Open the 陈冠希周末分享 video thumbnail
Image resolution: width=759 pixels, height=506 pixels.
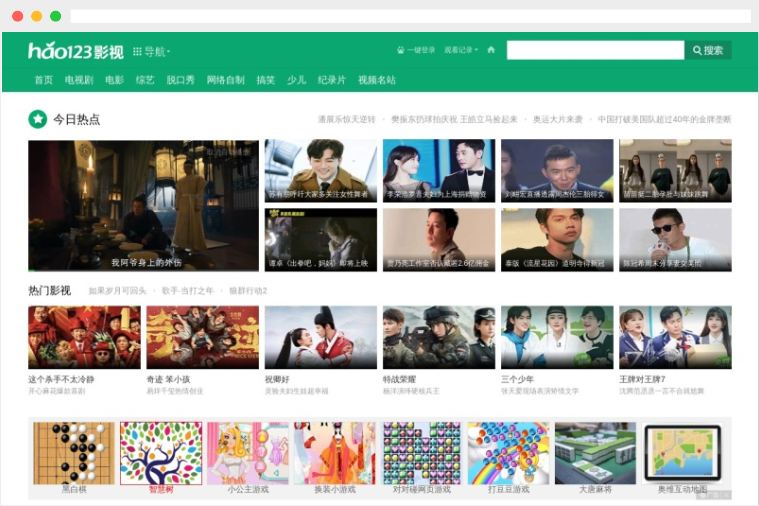675,240
